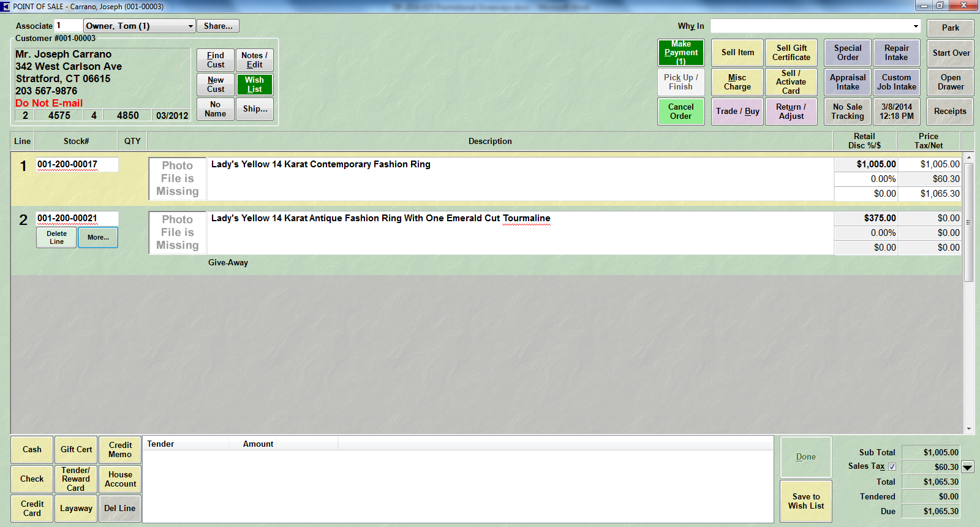Screen dimensions: 980x527
Task: Delete line 2 from the sale
Action: pyautogui.click(x=56, y=238)
